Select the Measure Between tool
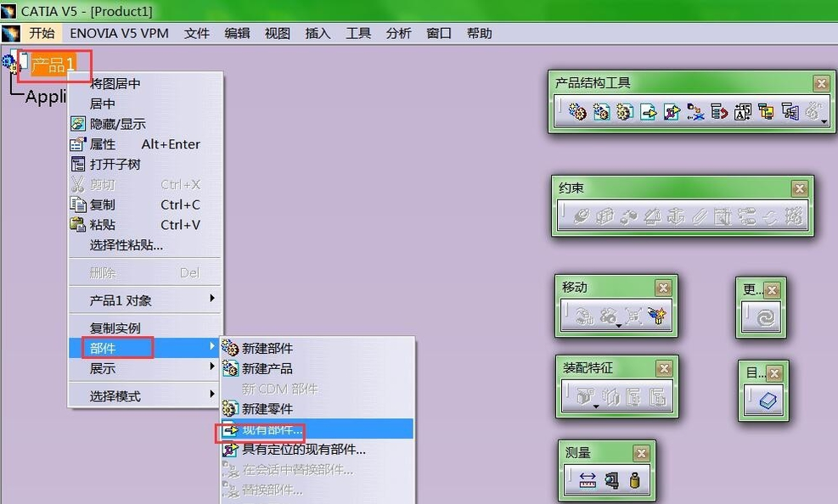 tap(588, 479)
